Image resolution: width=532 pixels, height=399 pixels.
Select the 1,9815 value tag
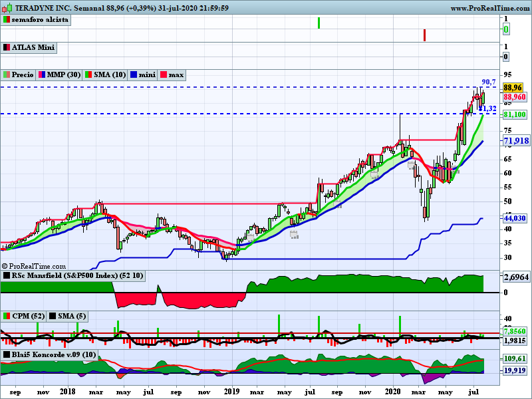click(515, 340)
